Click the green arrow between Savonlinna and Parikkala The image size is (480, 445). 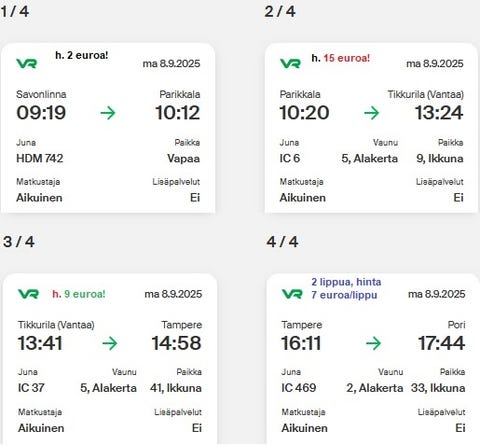point(108,113)
